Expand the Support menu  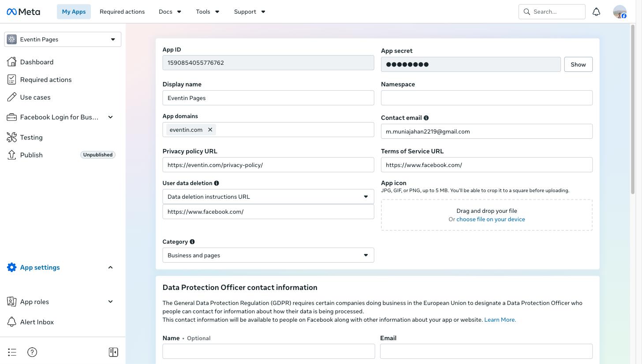(250, 12)
